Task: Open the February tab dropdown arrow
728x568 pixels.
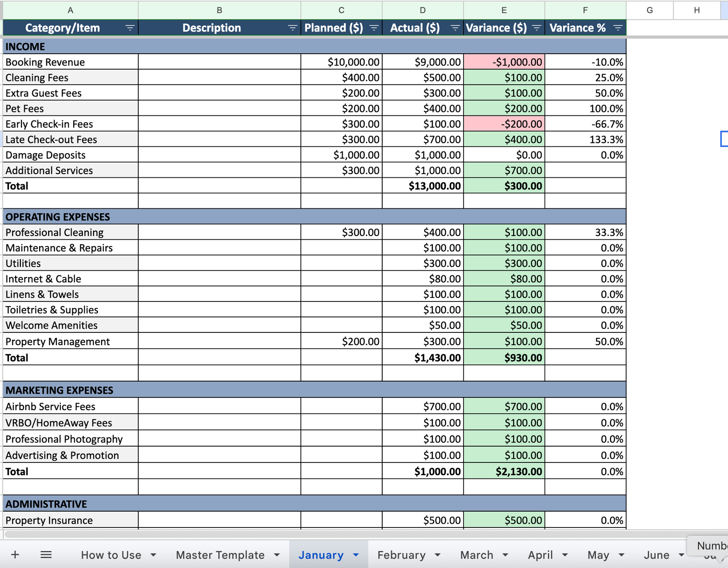Action: click(x=437, y=555)
